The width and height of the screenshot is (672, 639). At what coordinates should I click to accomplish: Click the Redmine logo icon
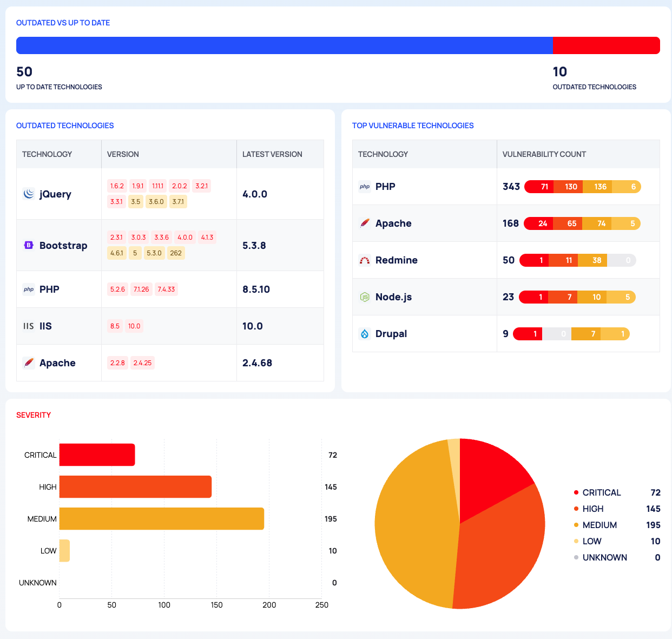coord(365,260)
